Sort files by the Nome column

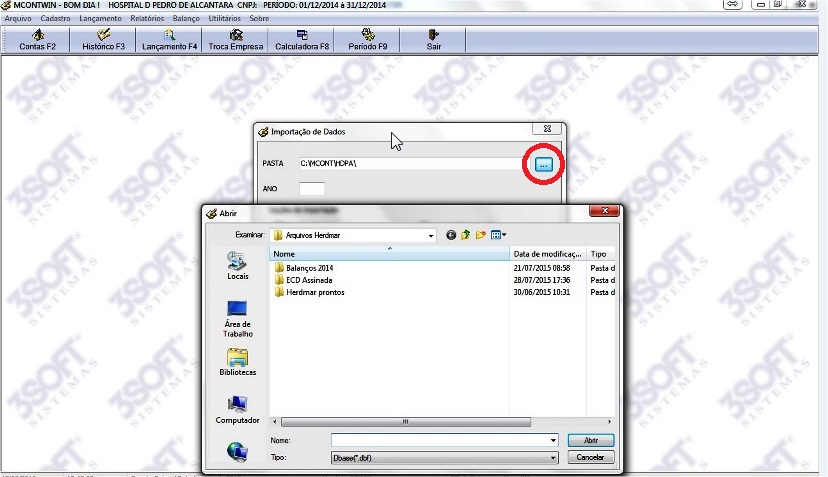tap(390, 254)
